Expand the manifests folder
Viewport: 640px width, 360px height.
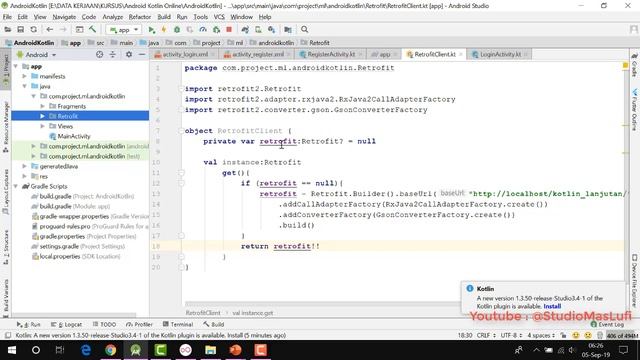point(24,76)
